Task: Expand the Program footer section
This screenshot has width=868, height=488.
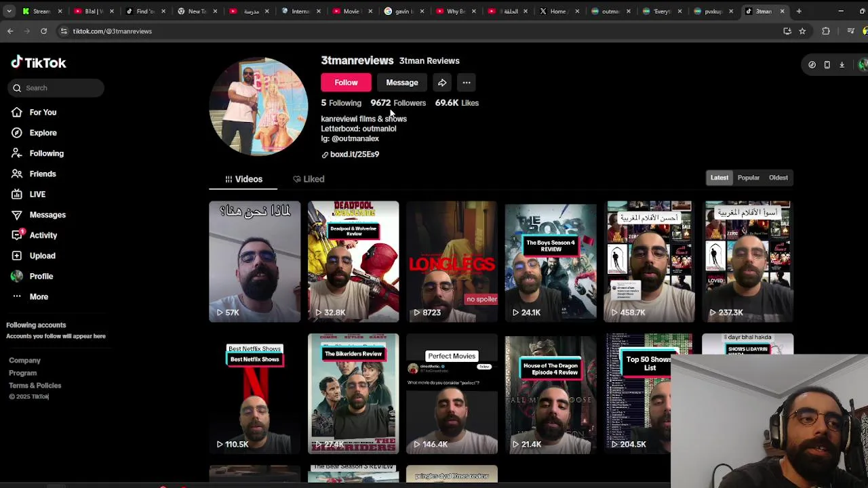Action: coord(22,373)
